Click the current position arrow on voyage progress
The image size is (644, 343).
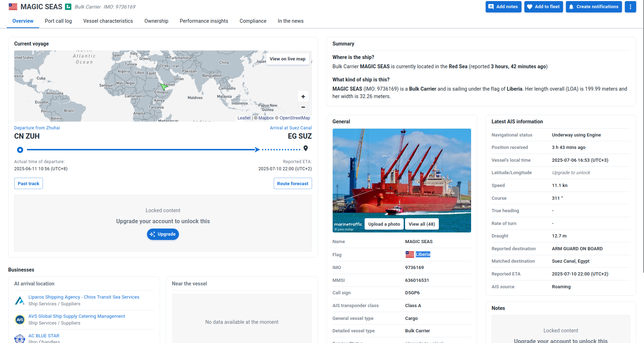(257, 150)
